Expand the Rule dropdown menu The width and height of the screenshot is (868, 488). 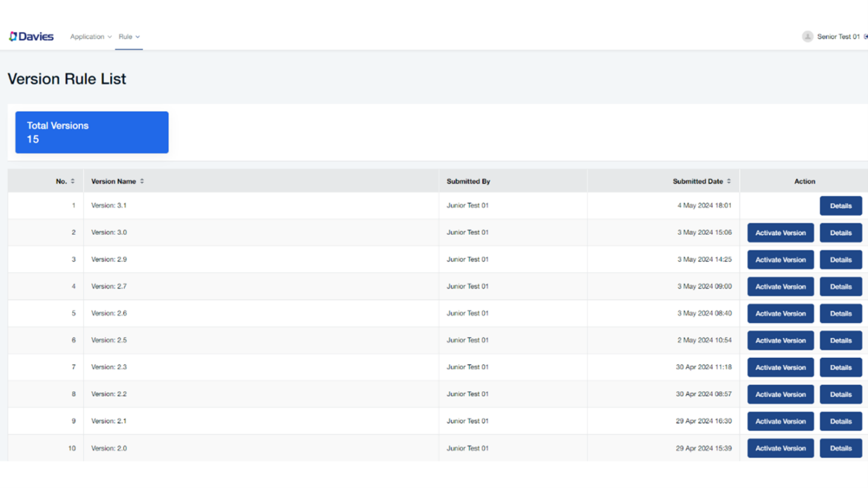point(129,37)
